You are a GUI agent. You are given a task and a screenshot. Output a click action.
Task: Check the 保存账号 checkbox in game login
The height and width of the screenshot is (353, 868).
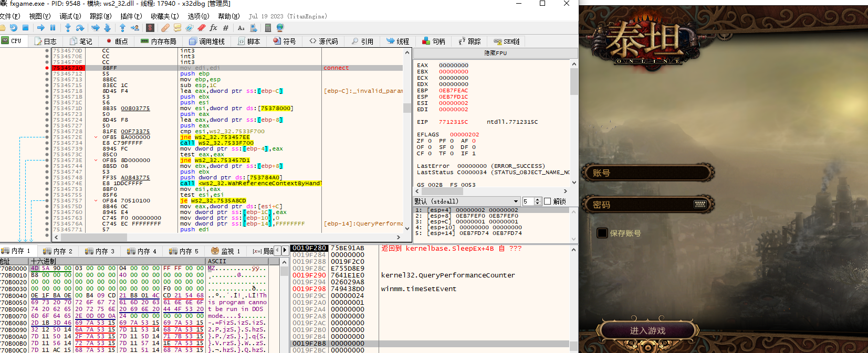[x=602, y=233]
